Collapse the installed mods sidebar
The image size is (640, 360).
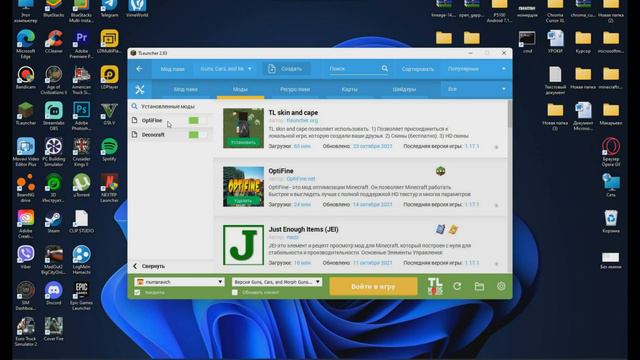coord(149,266)
